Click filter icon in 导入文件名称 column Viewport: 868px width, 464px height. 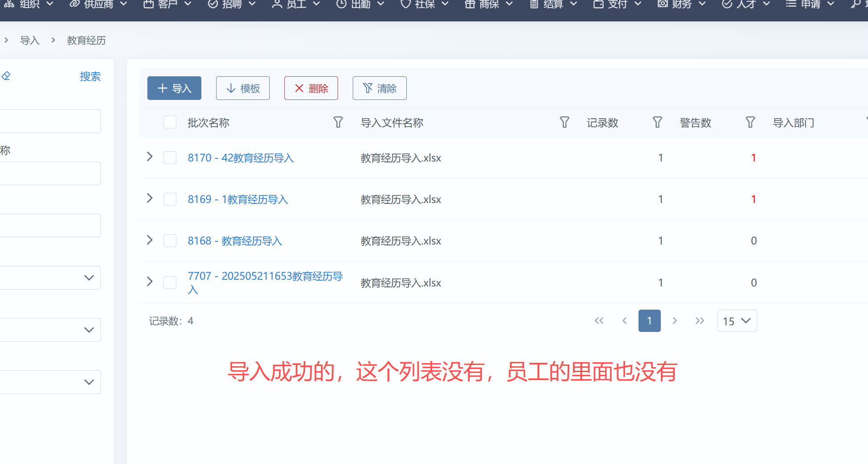pos(564,122)
